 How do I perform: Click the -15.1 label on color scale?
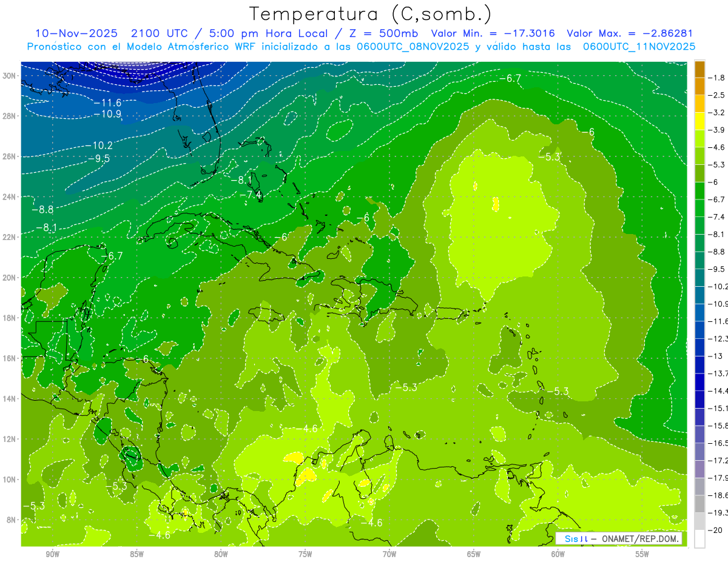point(718,408)
